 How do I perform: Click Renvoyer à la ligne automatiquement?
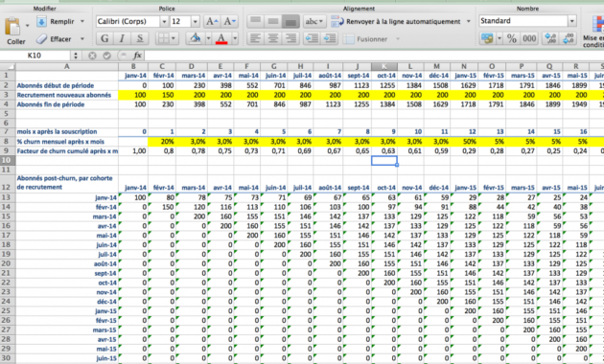(403, 21)
